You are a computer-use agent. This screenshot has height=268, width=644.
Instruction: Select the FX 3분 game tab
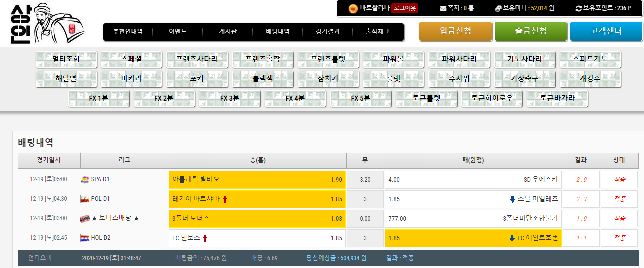point(230,98)
